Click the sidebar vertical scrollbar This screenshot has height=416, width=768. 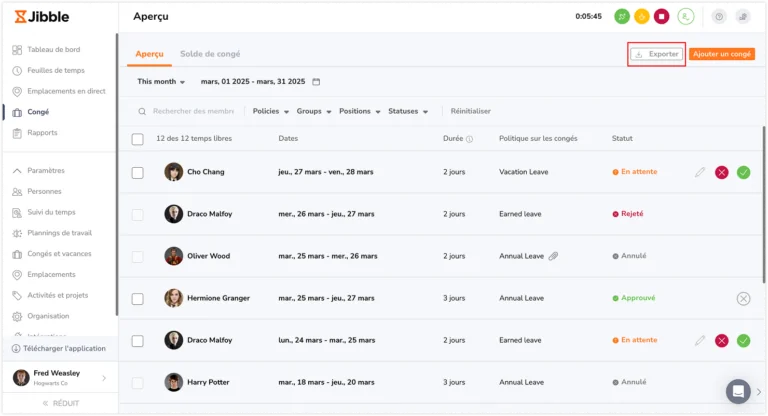[x=117, y=174]
